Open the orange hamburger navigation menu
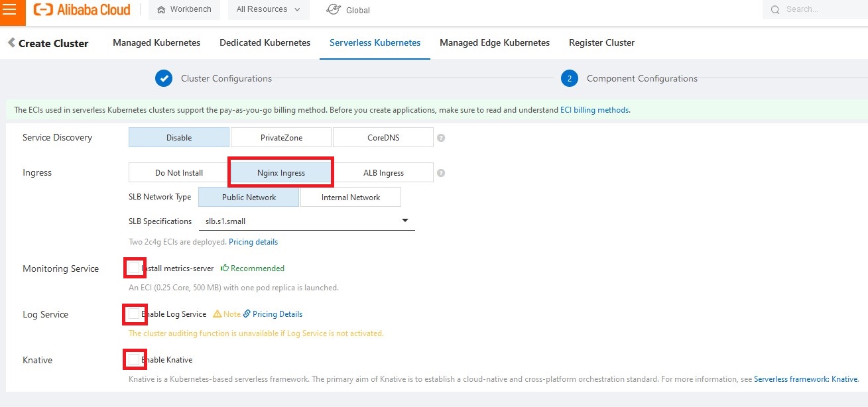 click(x=10, y=10)
